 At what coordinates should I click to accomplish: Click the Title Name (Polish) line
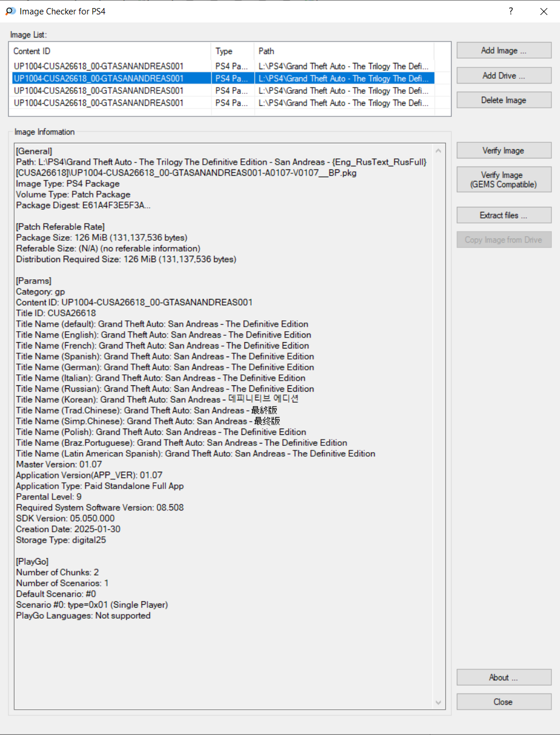click(x=161, y=432)
